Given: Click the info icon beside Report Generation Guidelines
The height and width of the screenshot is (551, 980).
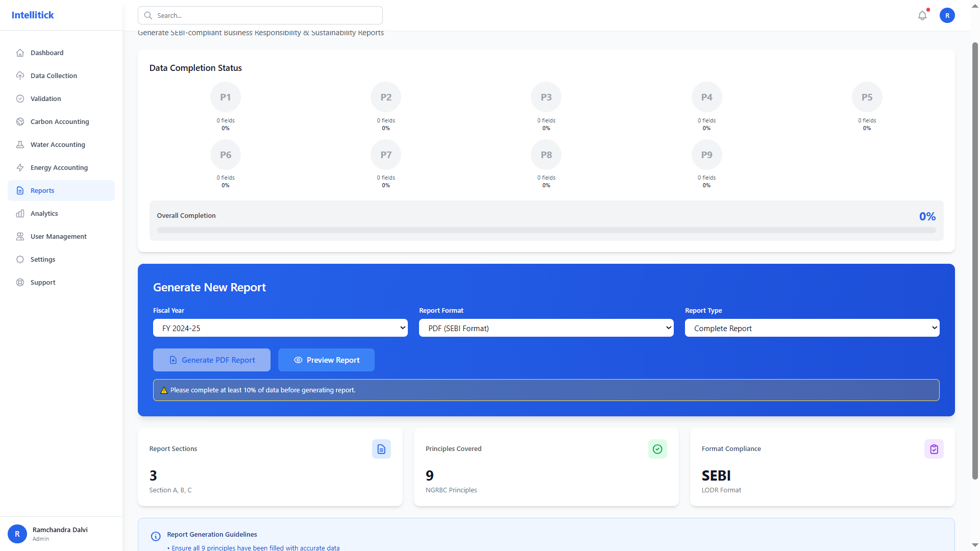Looking at the screenshot, I should pyautogui.click(x=156, y=536).
